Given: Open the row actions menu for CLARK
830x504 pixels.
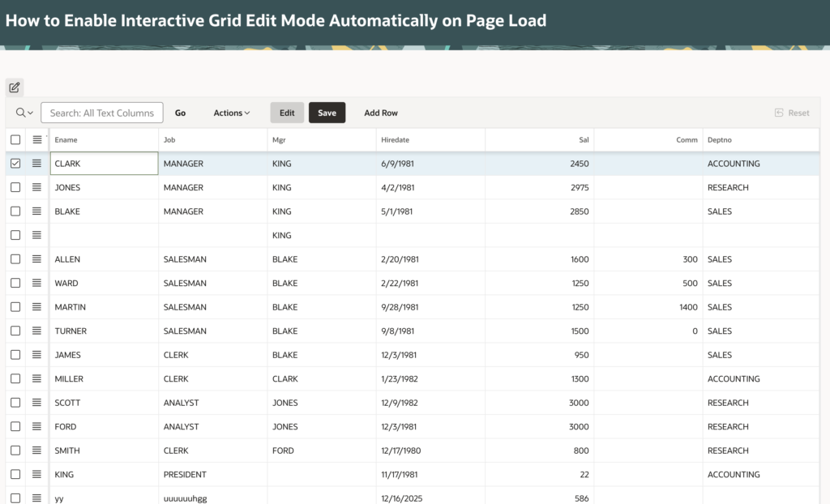Looking at the screenshot, I should 37,163.
